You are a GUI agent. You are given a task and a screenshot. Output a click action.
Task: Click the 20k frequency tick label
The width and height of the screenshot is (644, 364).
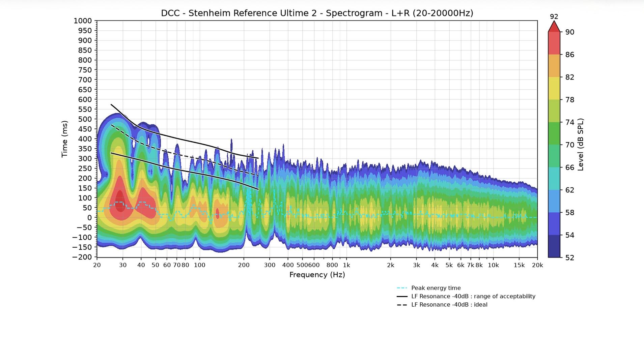(x=537, y=265)
